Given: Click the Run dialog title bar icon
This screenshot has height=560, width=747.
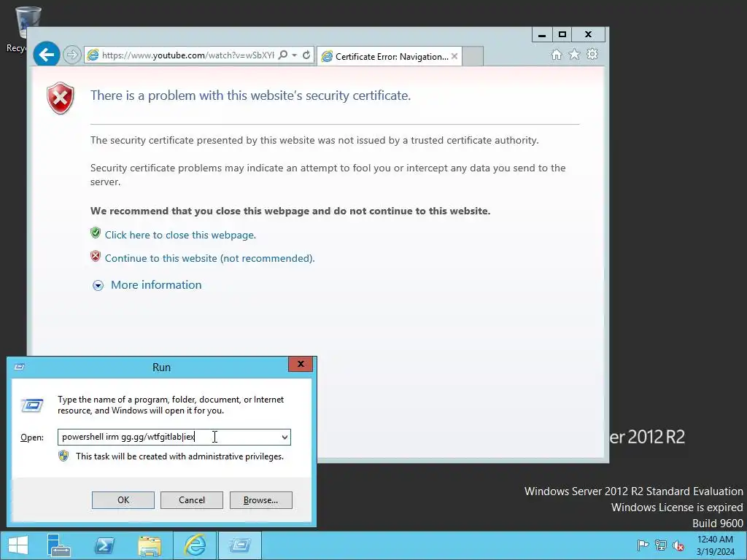Looking at the screenshot, I should 20,367.
